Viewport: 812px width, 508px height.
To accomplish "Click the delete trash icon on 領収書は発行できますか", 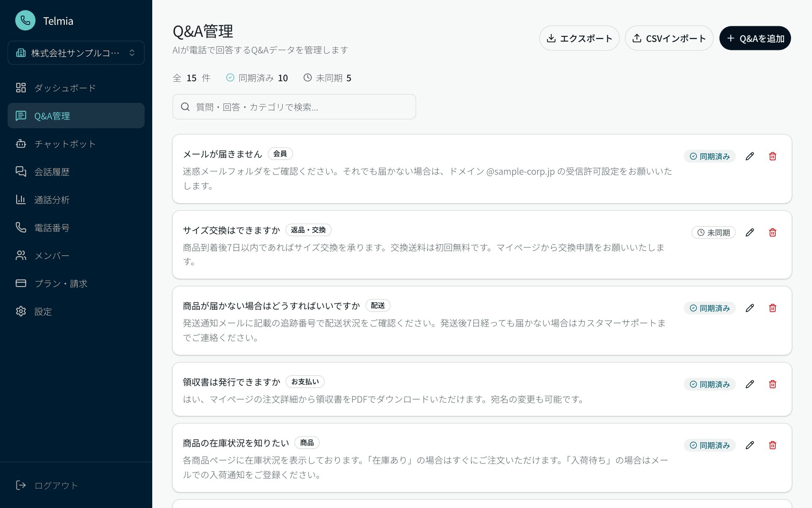I will coord(772,384).
